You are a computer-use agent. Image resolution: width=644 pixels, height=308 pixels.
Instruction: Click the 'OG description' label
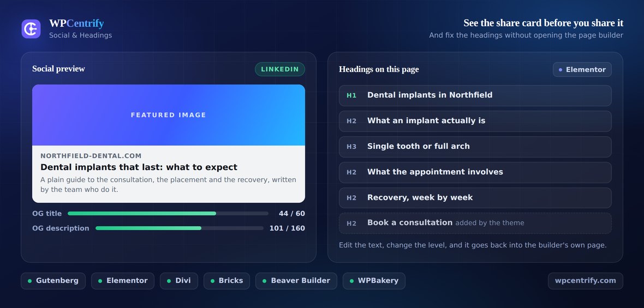coord(61,228)
